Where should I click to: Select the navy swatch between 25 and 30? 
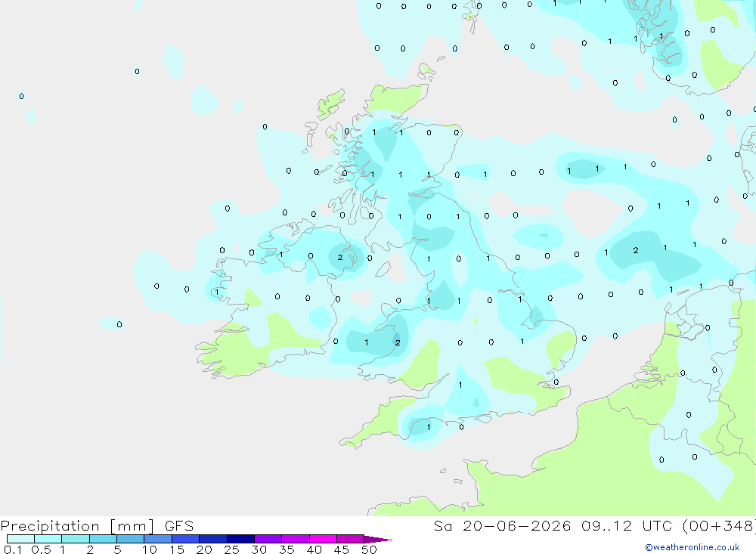pyautogui.click(x=240, y=539)
